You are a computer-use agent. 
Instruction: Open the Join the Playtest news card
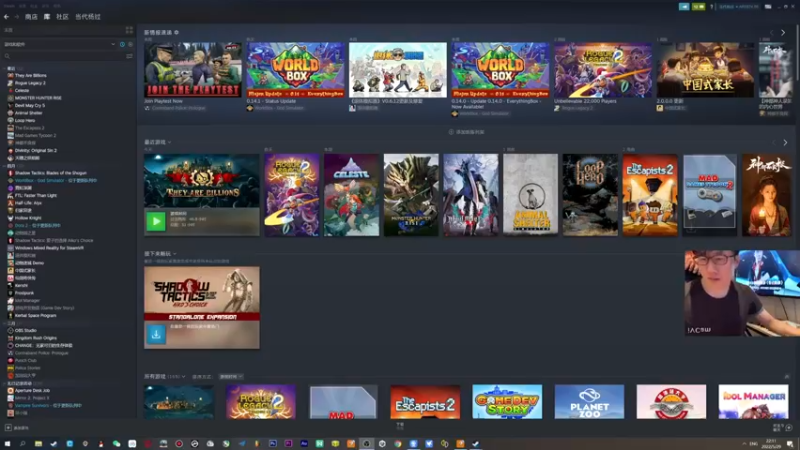(x=192, y=70)
